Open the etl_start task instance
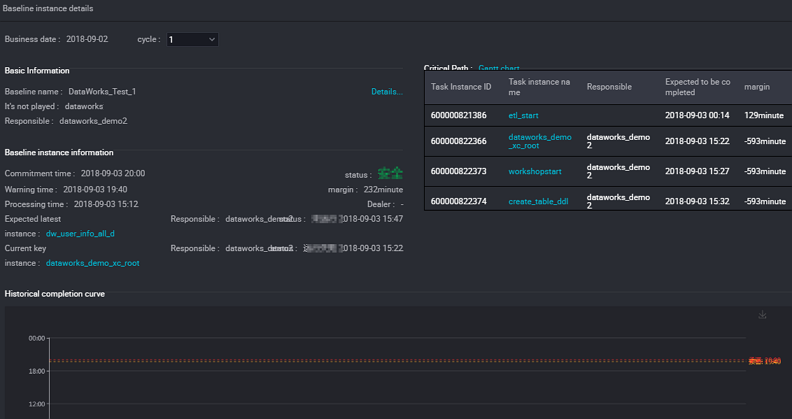This screenshot has width=792, height=419. (x=523, y=116)
